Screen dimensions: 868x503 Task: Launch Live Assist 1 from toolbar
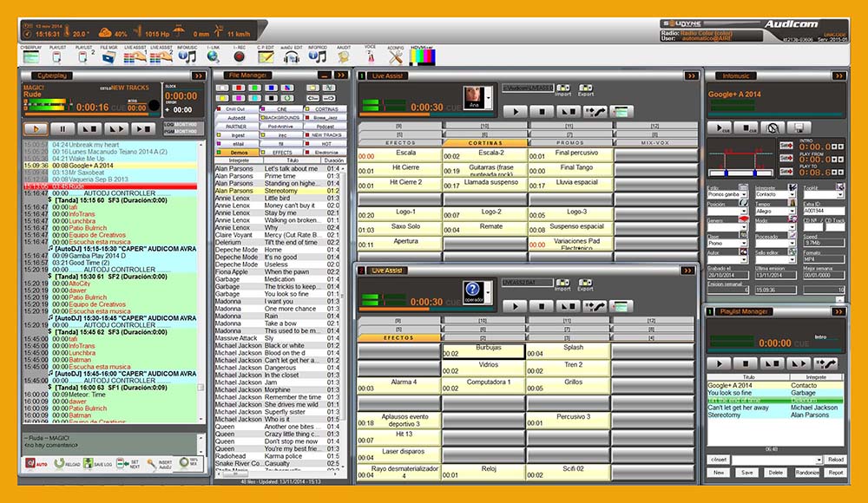(x=135, y=56)
